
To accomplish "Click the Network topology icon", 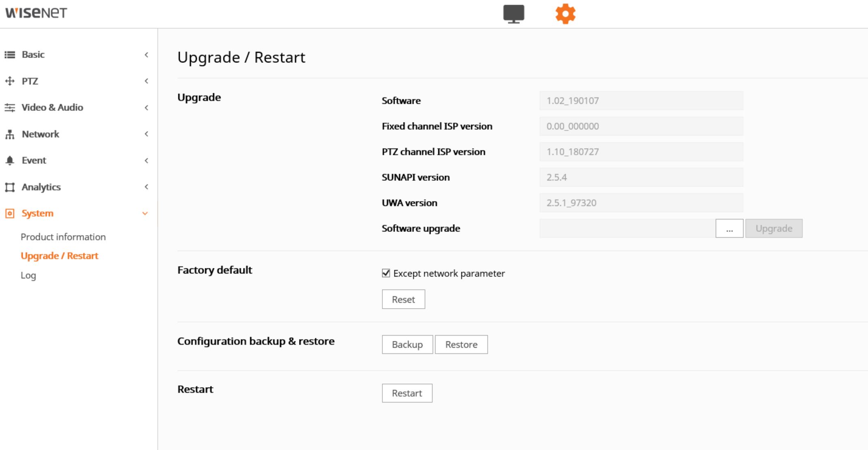I will tap(10, 134).
